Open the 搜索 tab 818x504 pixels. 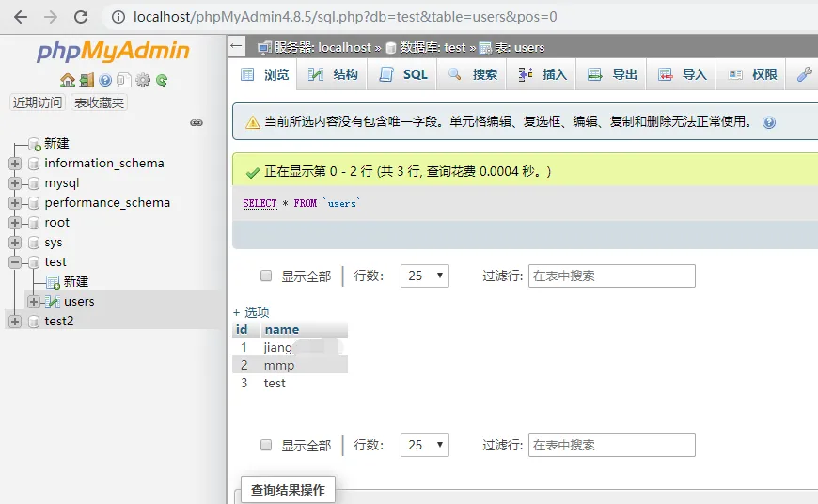472,74
